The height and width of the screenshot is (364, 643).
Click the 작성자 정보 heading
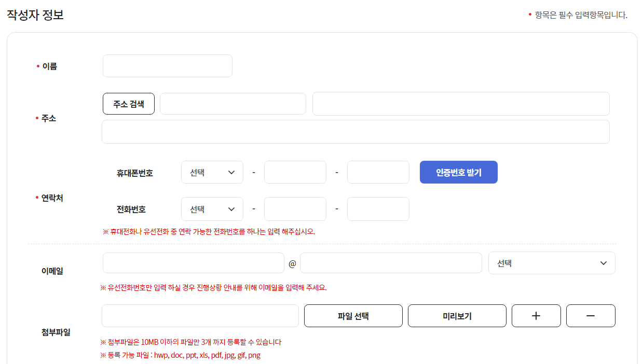click(x=35, y=15)
